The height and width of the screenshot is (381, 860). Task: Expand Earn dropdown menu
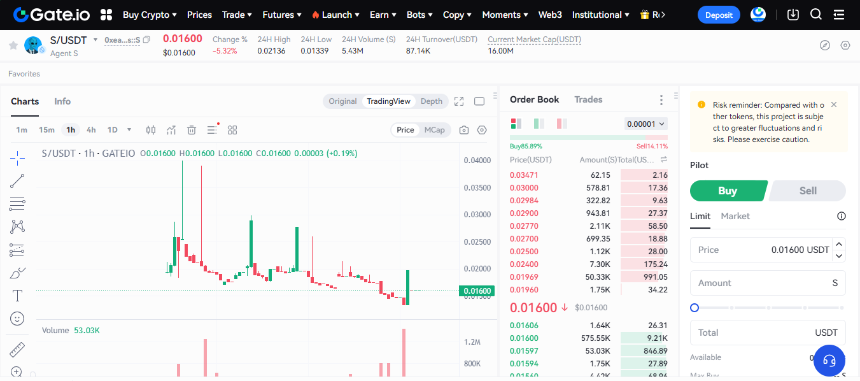(383, 15)
